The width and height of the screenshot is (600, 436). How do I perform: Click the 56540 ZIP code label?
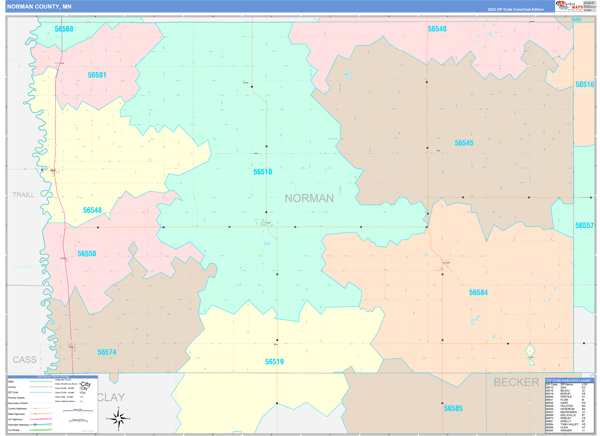(x=437, y=29)
